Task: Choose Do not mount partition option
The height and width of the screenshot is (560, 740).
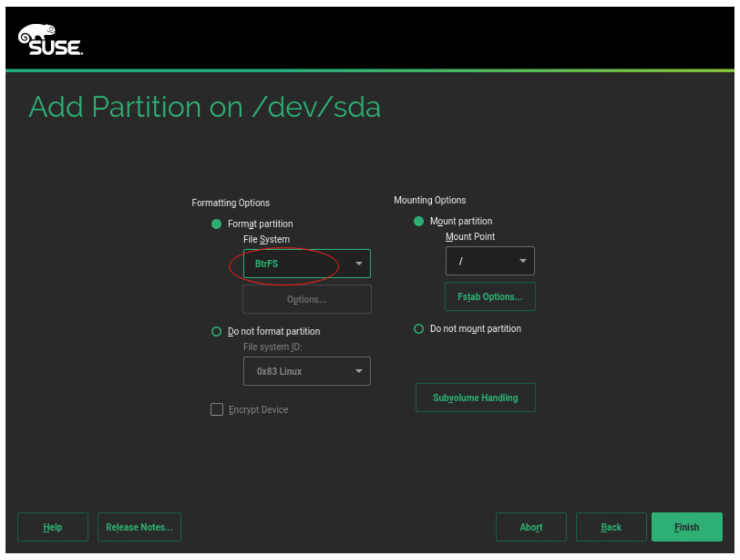Action: click(419, 329)
